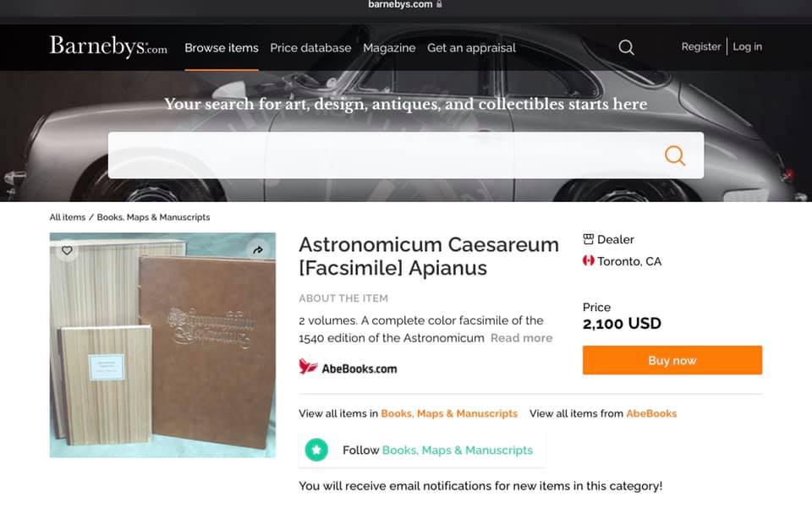Click the Buy now button
The height and width of the screenshot is (519, 812).
tap(672, 360)
